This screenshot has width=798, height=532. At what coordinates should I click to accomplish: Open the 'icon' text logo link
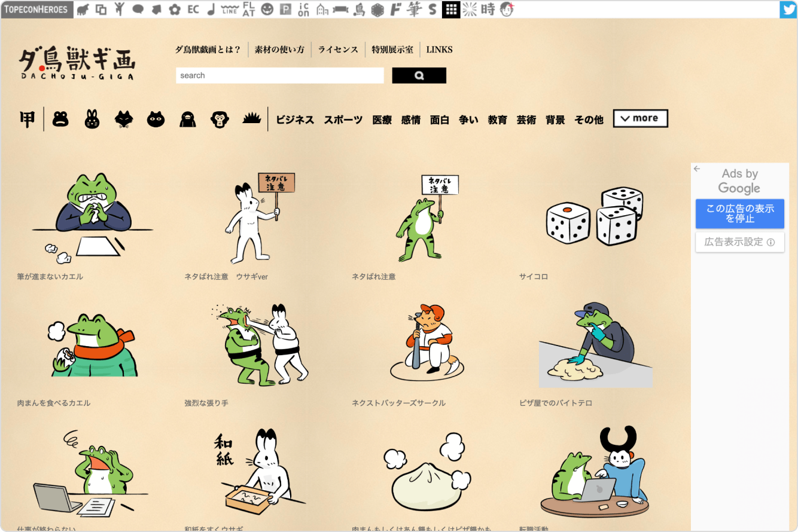304,10
